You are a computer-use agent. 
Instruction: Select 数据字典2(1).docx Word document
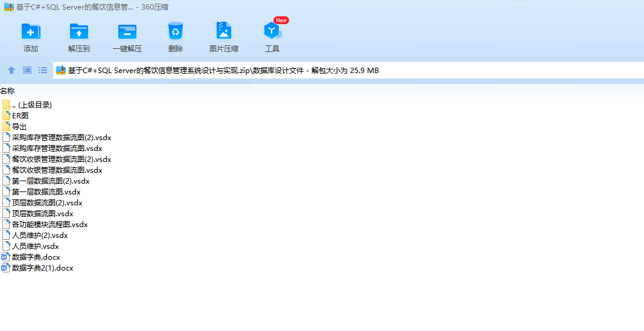(37, 268)
